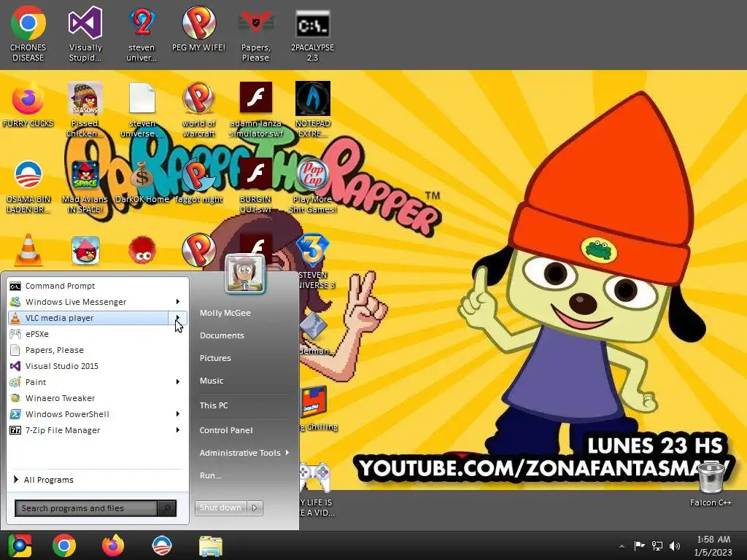Image resolution: width=747 pixels, height=560 pixels.
Task: Open This PC from the Start menu
Action: (214, 405)
